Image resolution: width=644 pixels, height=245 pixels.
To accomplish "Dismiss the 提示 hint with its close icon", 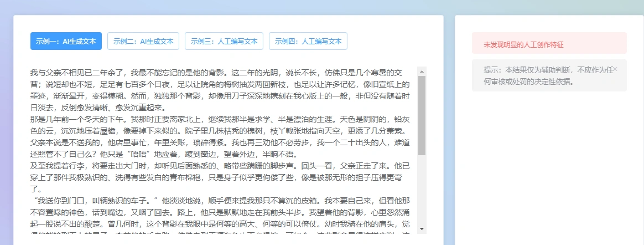I will coord(615,69).
